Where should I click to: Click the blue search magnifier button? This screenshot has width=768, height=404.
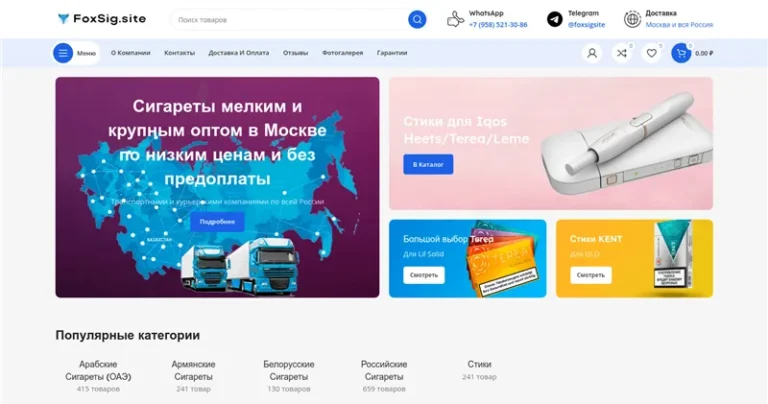[x=417, y=20]
